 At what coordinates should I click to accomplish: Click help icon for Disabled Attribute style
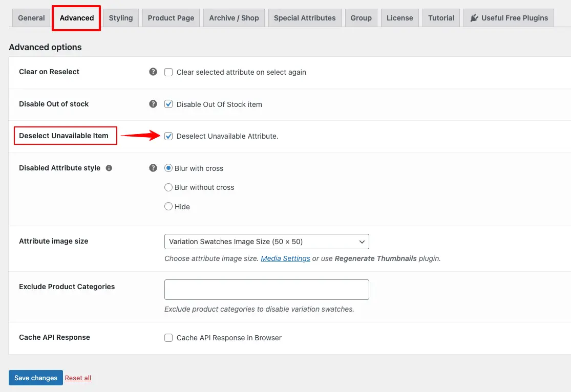(153, 168)
